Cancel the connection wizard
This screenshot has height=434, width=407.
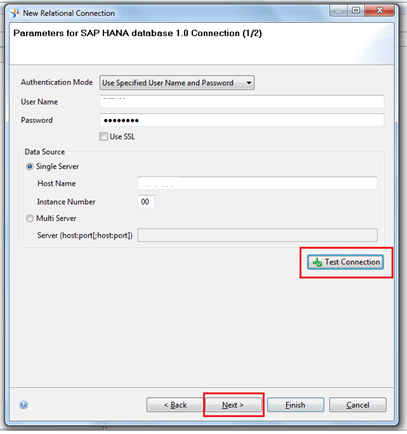[x=358, y=405]
